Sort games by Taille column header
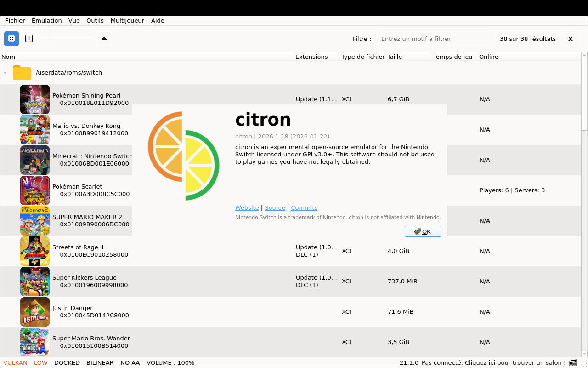 point(395,57)
